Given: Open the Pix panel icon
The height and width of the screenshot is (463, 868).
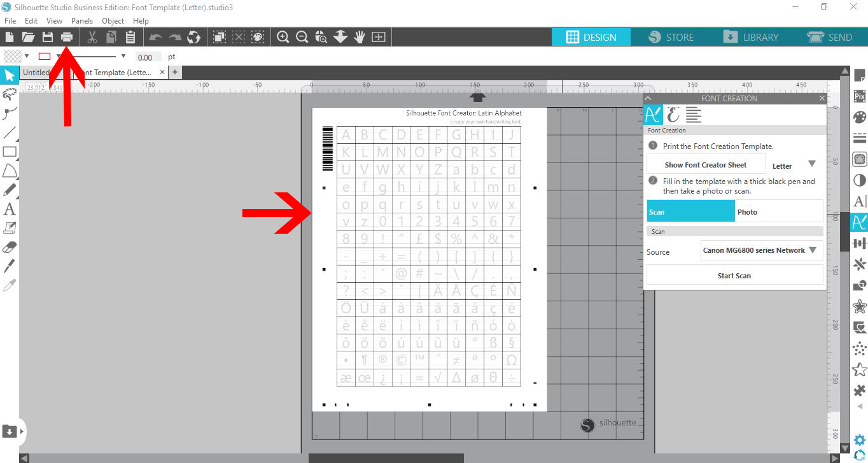Looking at the screenshot, I should pos(859,97).
